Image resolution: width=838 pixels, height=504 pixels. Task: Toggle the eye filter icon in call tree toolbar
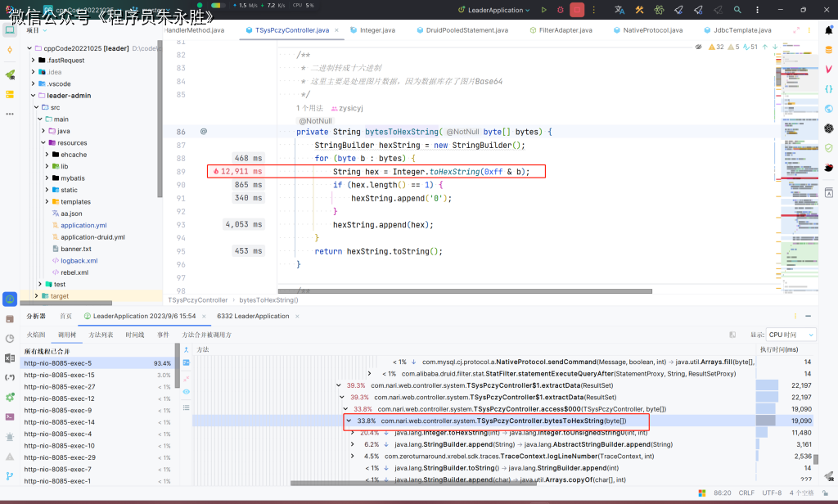186,392
